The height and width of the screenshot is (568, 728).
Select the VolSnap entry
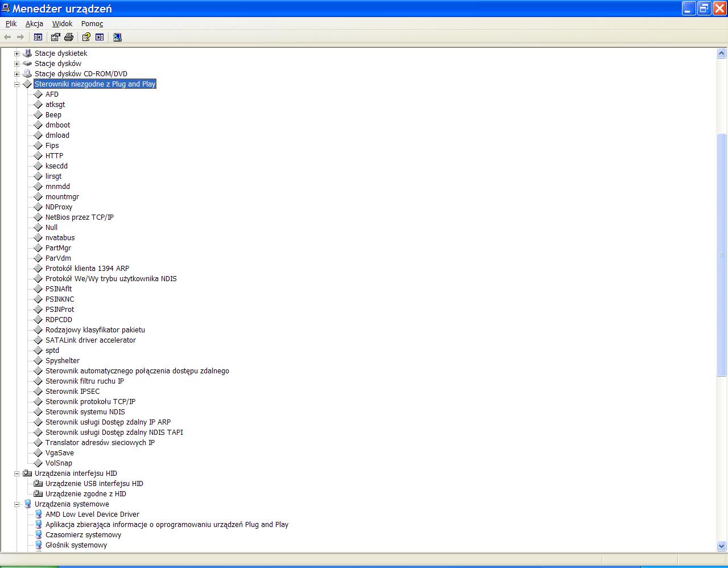tap(59, 463)
